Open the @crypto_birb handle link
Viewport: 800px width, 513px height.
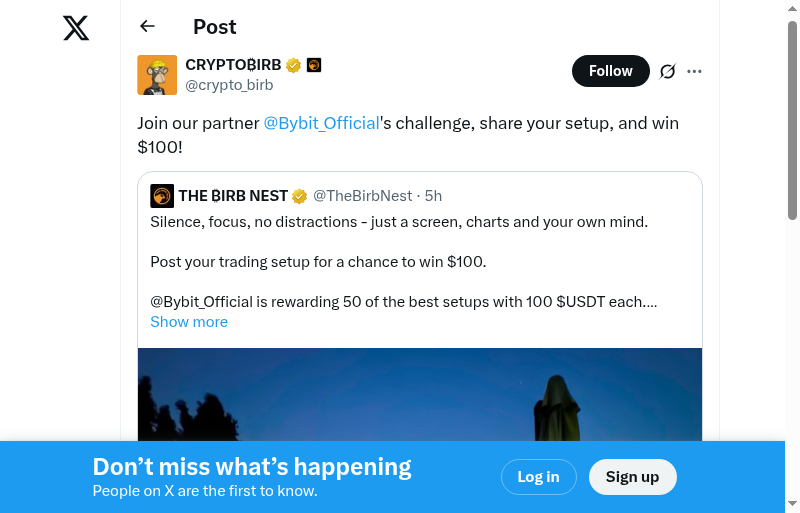coord(229,85)
